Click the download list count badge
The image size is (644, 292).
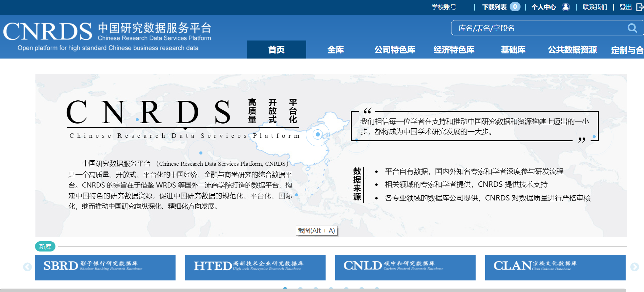click(x=515, y=7)
